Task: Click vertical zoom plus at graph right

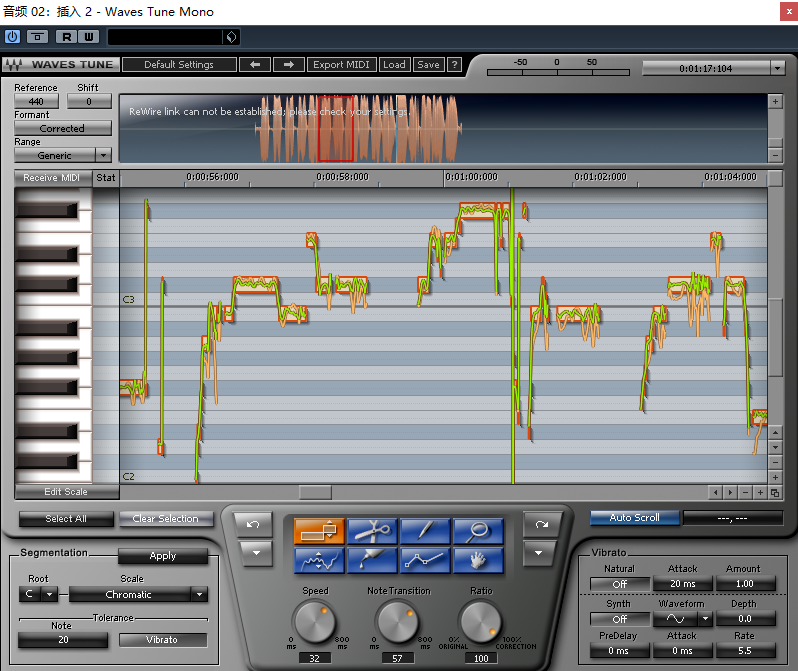Action: (775, 478)
